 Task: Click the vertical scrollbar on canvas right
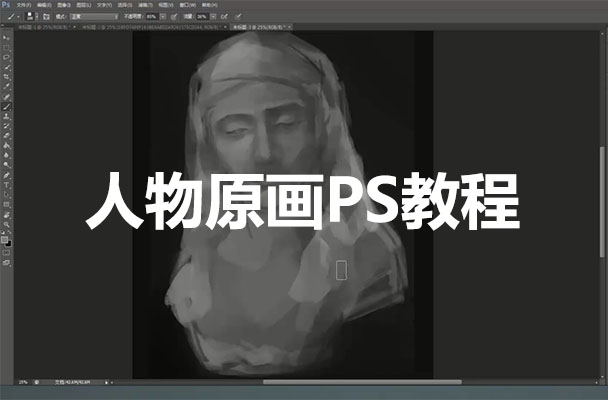click(601, 200)
